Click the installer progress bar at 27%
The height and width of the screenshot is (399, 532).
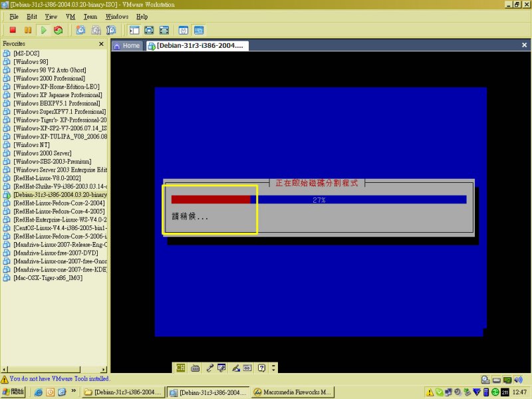coord(319,199)
